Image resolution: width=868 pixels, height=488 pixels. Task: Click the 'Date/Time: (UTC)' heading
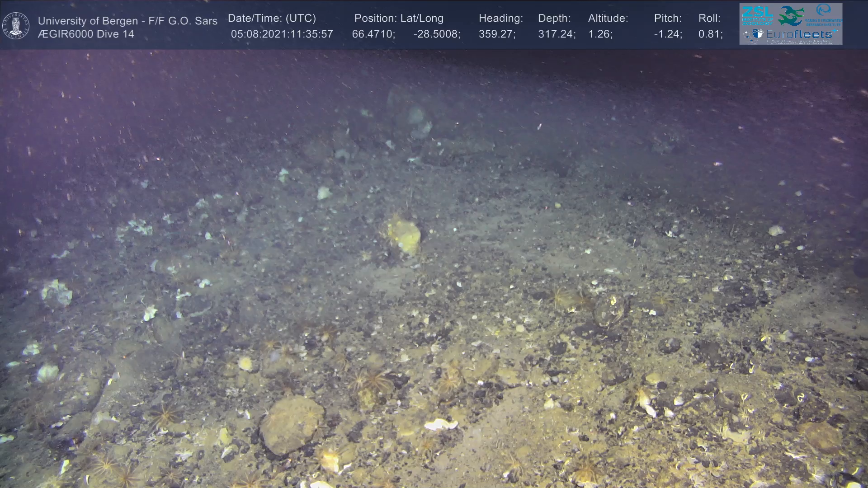click(x=272, y=18)
